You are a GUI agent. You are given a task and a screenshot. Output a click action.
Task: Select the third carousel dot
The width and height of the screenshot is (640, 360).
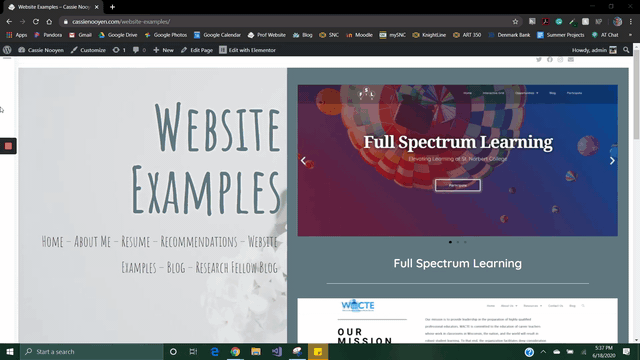465,242
